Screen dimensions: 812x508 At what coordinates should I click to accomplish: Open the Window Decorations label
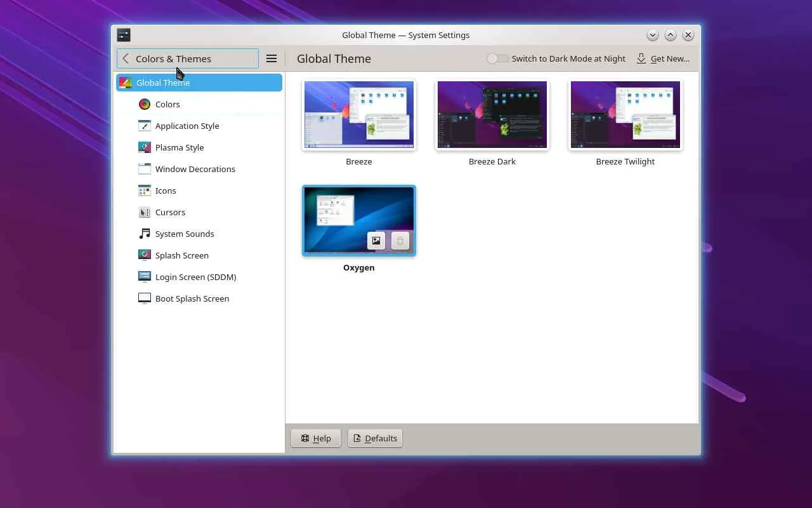coord(195,169)
